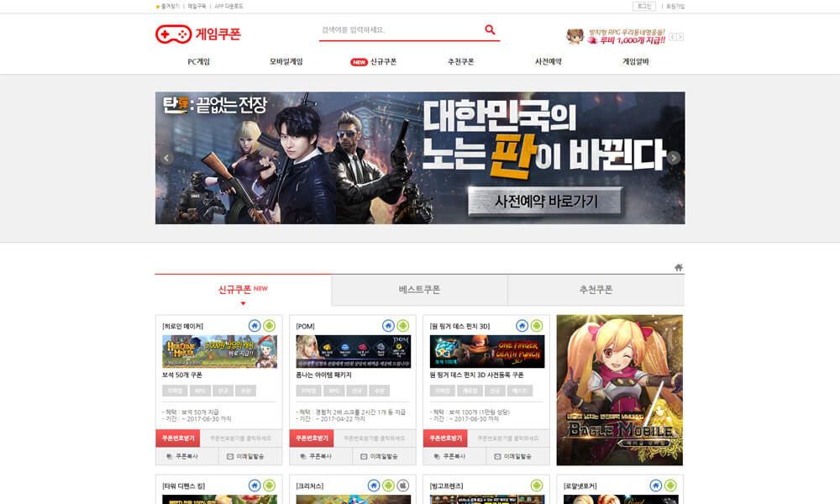
Task: Click the [타워 디펜스 킹] card heading
Action: click(x=183, y=486)
